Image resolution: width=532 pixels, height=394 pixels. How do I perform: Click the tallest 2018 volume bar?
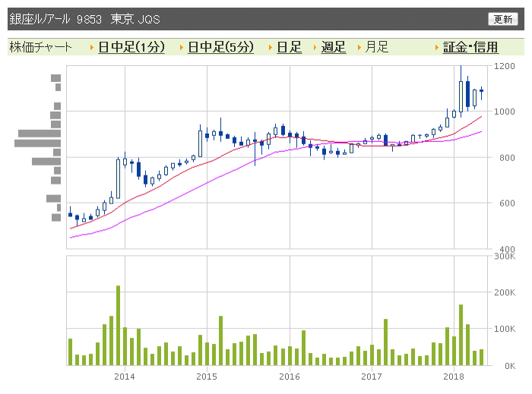tap(461, 335)
